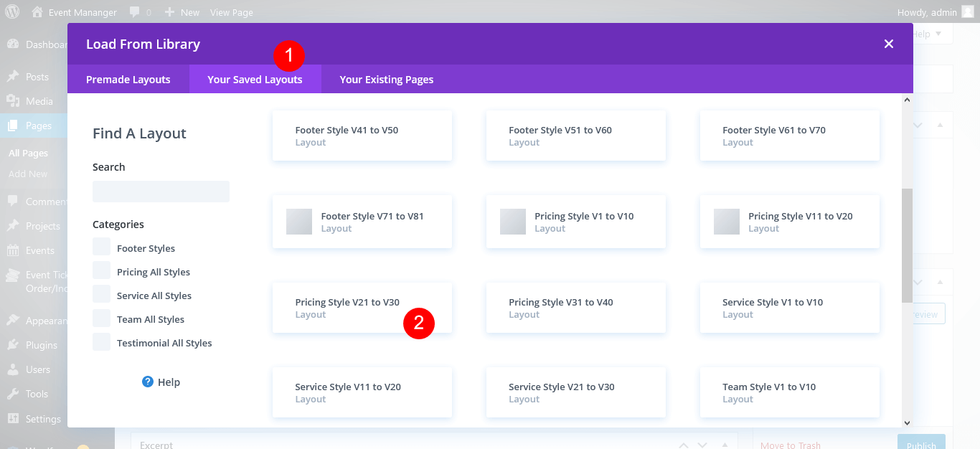The image size is (980, 449).
Task: Switch to Premade Layouts tab
Action: click(128, 79)
